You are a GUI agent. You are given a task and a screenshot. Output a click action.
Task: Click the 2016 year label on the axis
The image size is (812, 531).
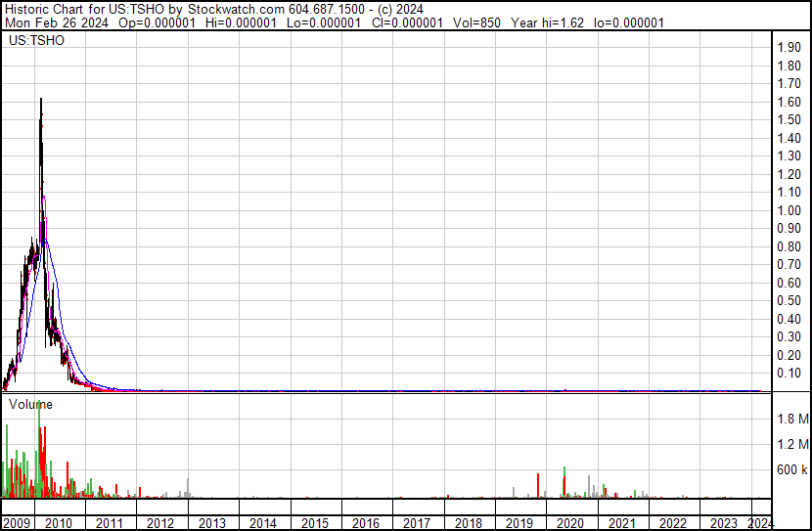366,523
